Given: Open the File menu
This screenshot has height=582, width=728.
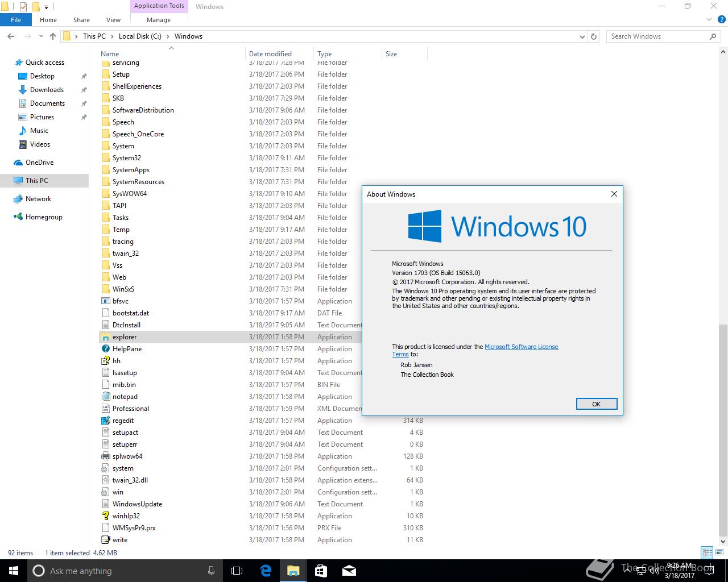Looking at the screenshot, I should pyautogui.click(x=16, y=20).
